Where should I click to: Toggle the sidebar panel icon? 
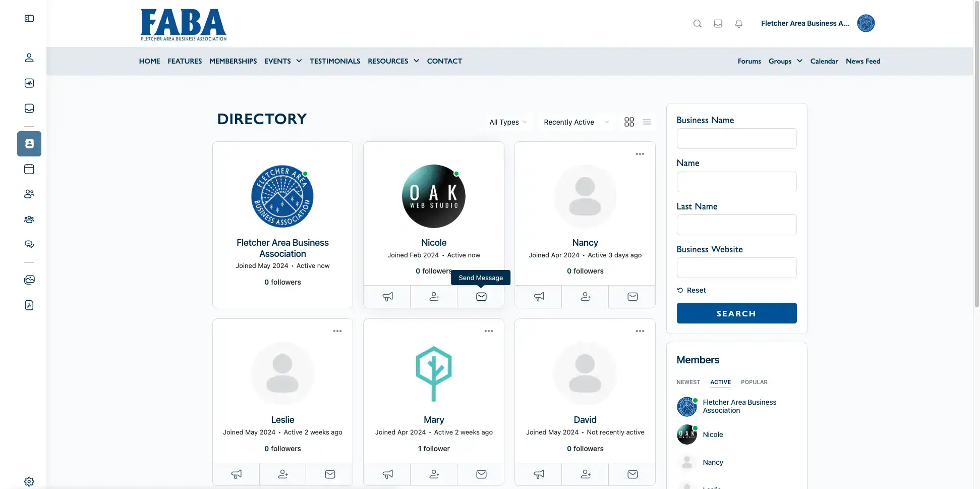tap(29, 19)
